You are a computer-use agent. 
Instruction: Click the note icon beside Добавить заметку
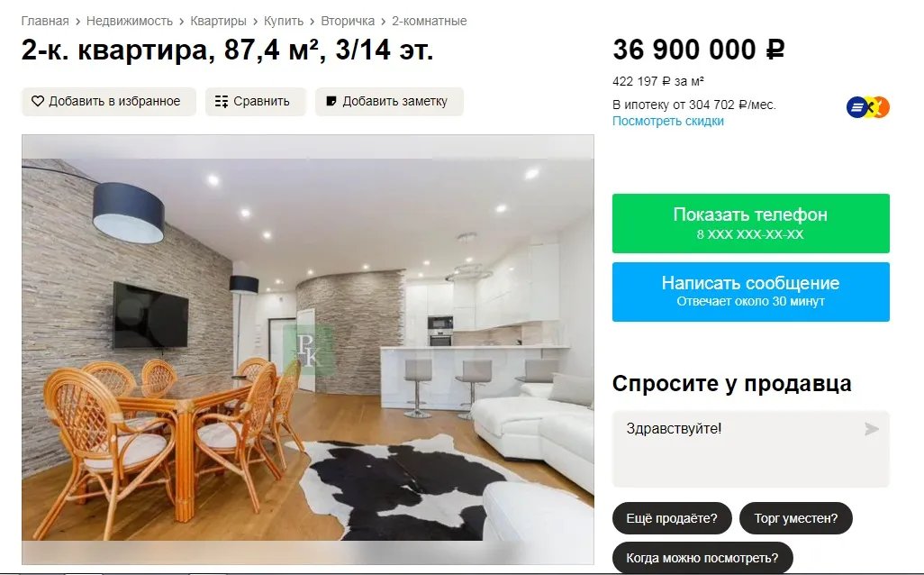pyautogui.click(x=331, y=102)
